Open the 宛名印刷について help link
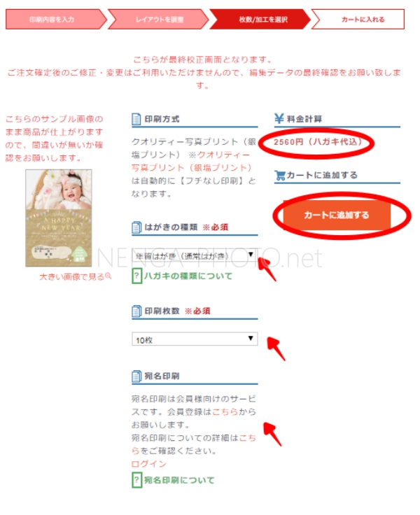The width and height of the screenshot is (420, 515). point(179,480)
